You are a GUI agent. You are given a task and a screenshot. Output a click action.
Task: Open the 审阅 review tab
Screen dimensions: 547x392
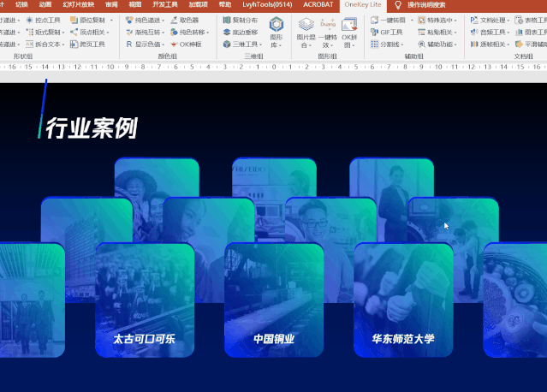point(111,4)
